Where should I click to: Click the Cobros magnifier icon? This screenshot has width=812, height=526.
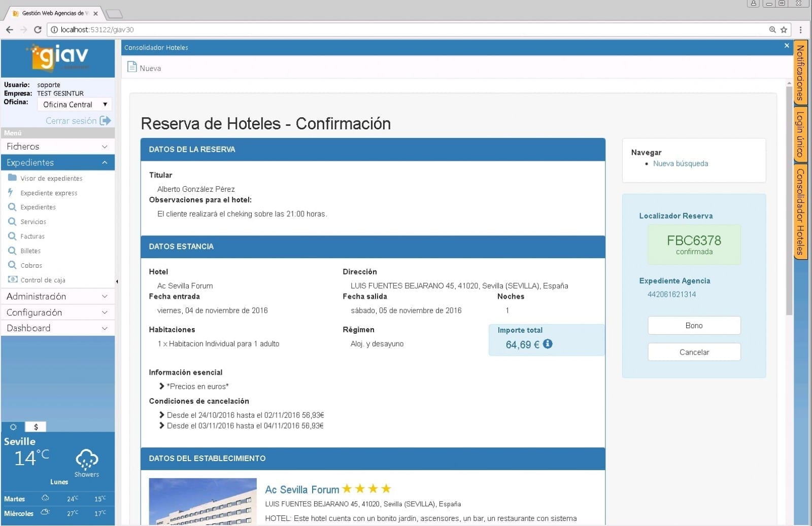12,265
